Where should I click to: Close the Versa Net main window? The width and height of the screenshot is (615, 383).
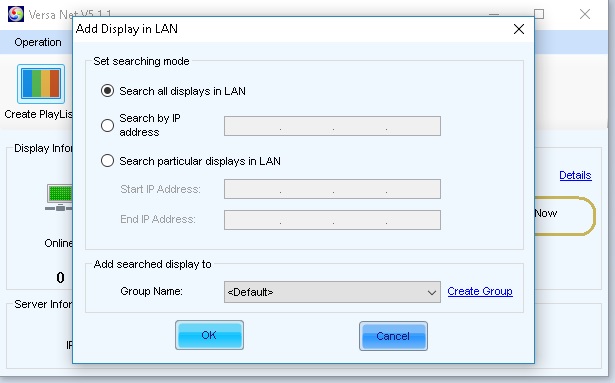[x=585, y=14]
